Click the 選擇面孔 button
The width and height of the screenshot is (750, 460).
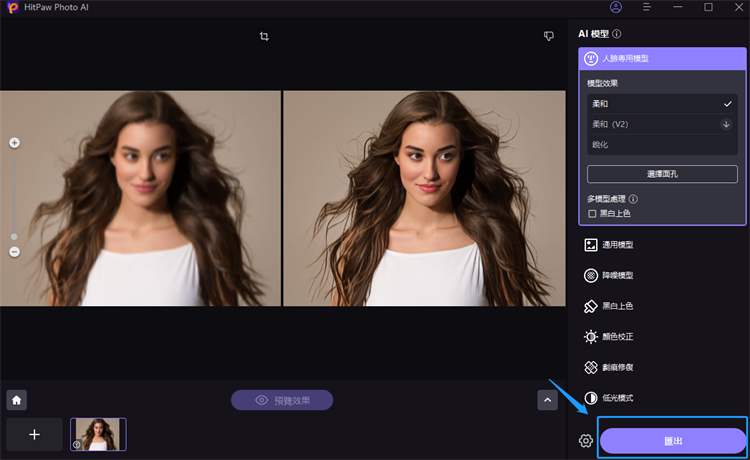pos(662,174)
